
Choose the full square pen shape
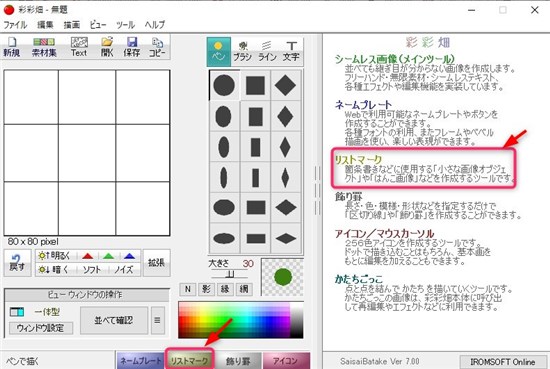[255, 85]
